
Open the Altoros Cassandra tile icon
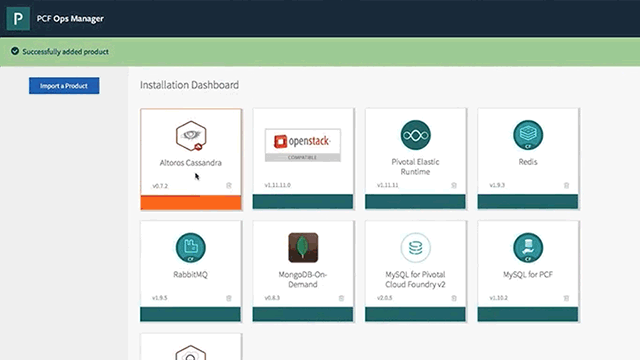pos(191,136)
